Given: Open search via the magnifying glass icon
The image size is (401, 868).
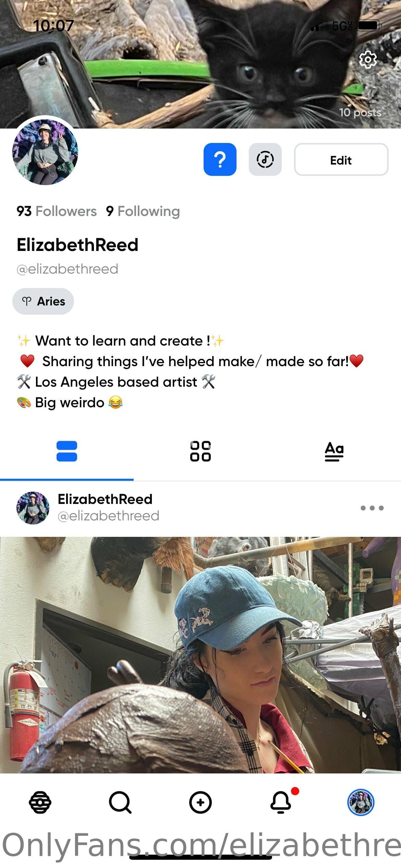Looking at the screenshot, I should (120, 803).
